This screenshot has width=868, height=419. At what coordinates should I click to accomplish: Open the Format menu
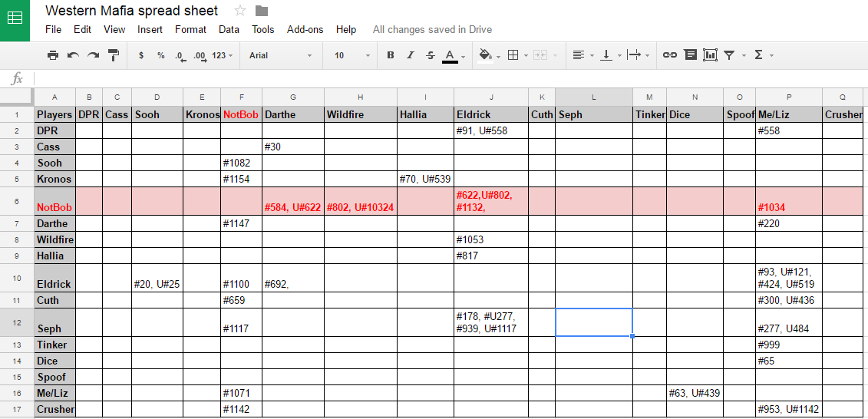tap(190, 29)
